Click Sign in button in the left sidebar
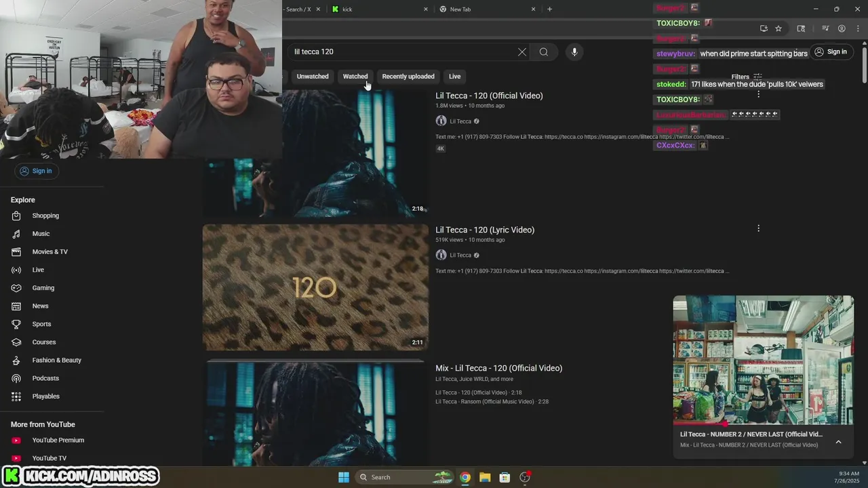The image size is (868, 488). tap(35, 171)
